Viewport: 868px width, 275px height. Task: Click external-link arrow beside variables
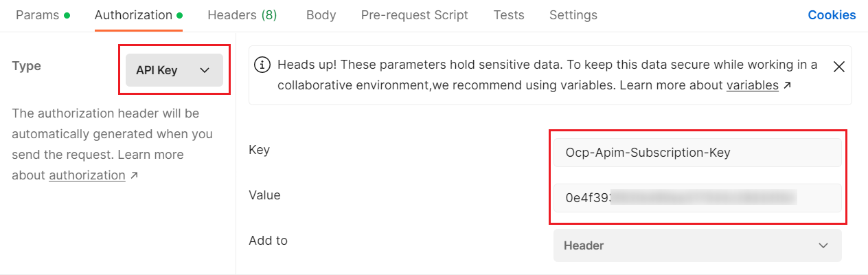[787, 86]
